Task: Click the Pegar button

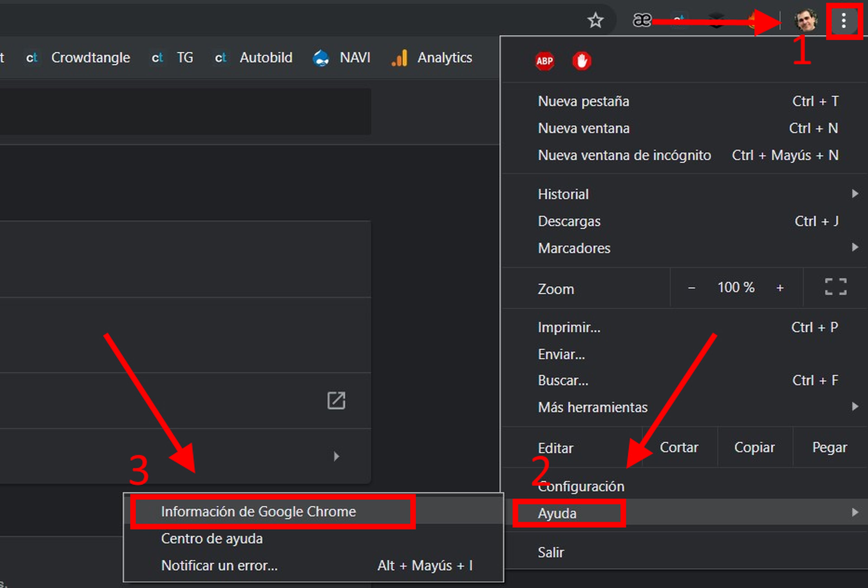Action: [x=830, y=448]
